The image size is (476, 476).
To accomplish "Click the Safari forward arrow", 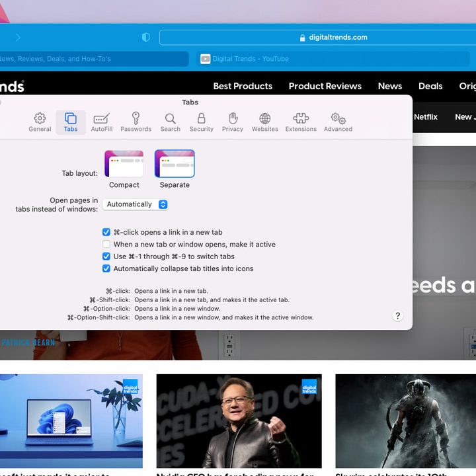I will pos(19,37).
